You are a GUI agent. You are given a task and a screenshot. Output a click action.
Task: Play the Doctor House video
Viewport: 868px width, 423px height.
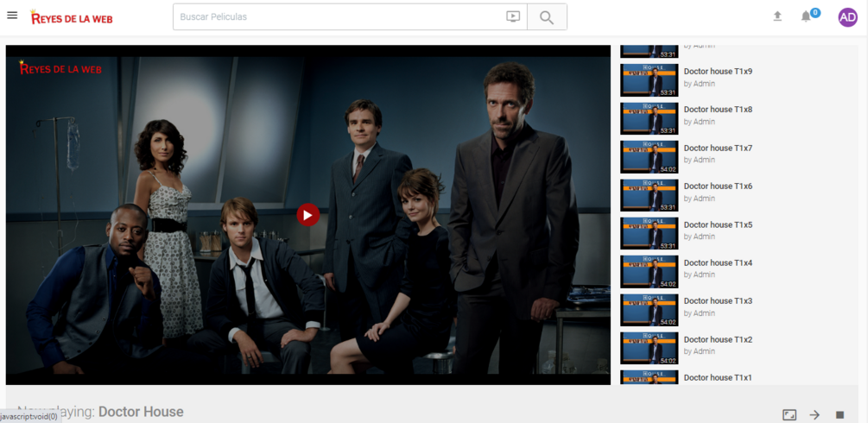[x=307, y=215]
